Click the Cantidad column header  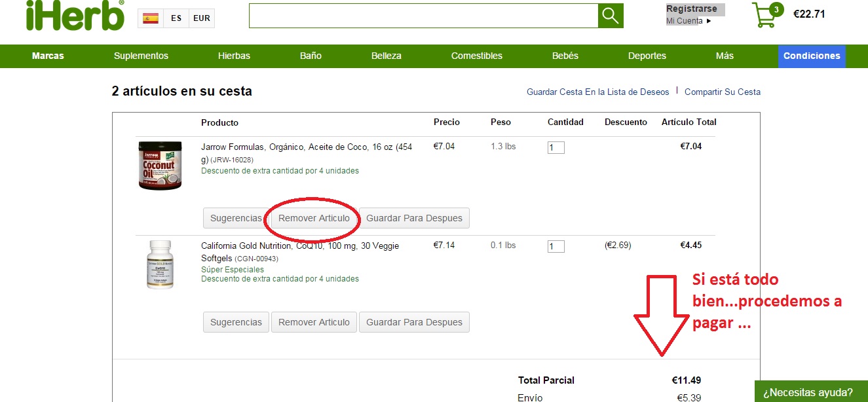pos(565,122)
